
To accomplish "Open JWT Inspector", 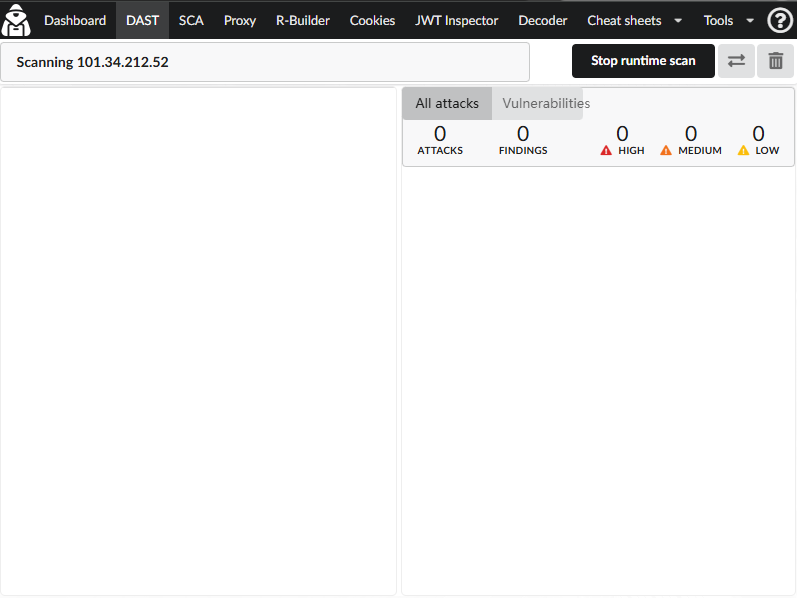I will [x=456, y=20].
